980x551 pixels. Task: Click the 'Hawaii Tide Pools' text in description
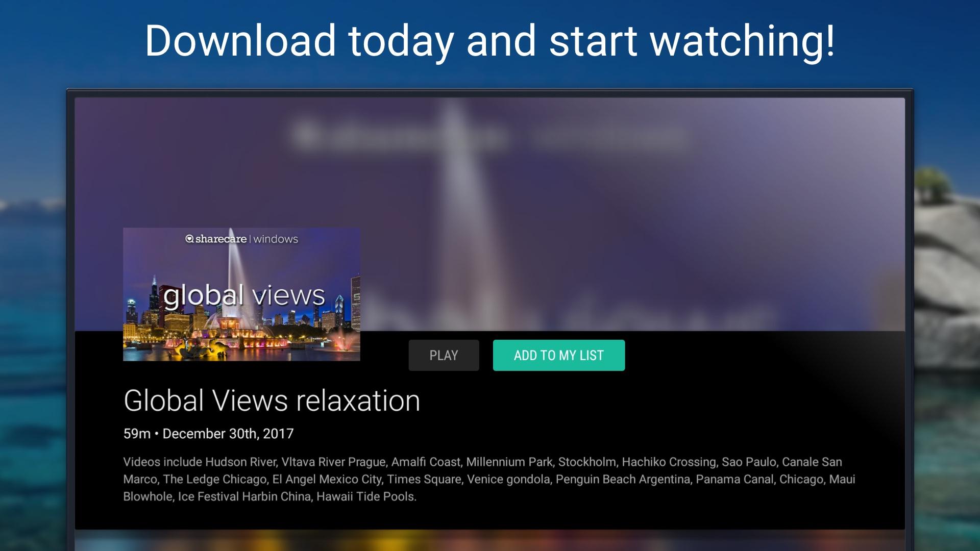pyautogui.click(x=366, y=496)
